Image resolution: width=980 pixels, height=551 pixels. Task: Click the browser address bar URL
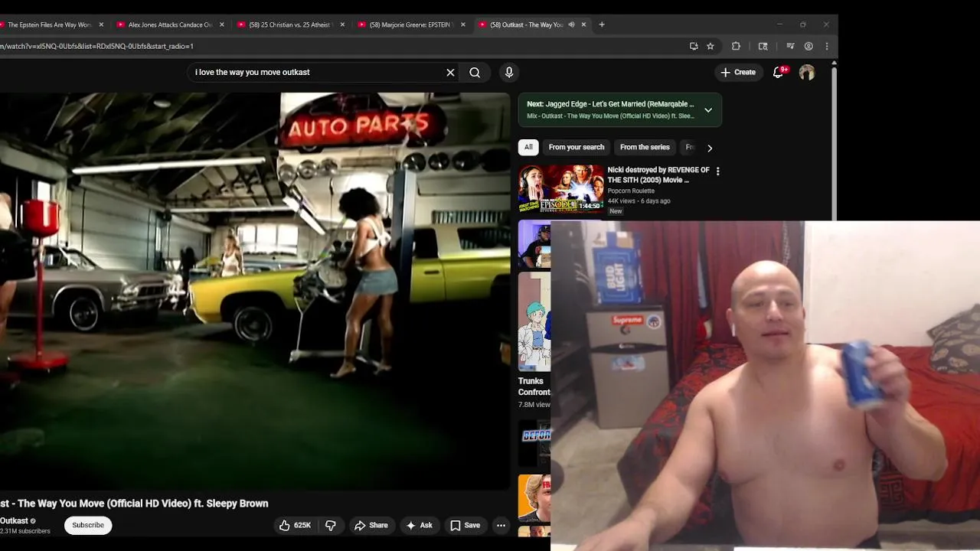pyautogui.click(x=96, y=46)
